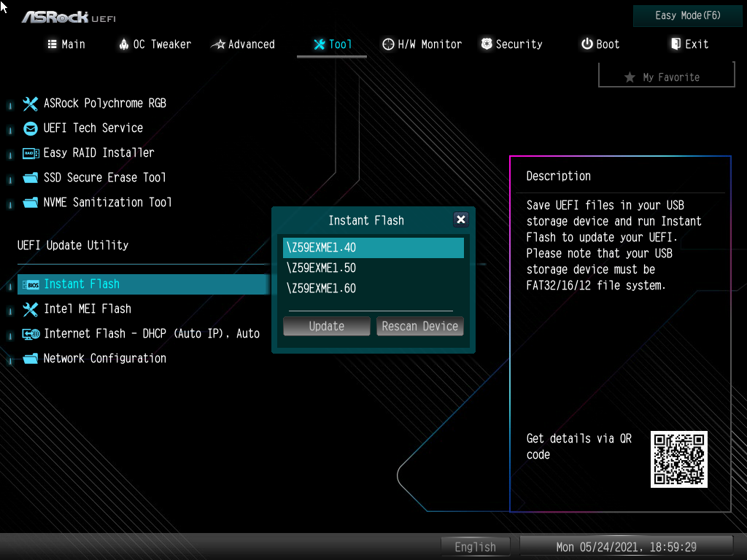Open the Advanced tab

point(244,44)
